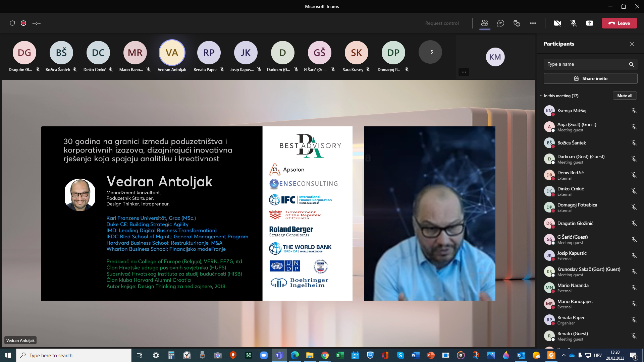
Task: Select Mario Naranđa in participants list
Action: 590,288
